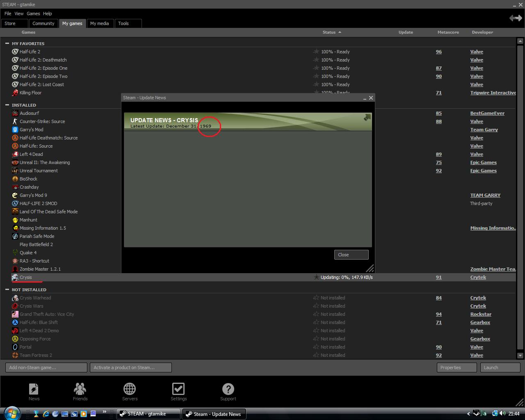
Task: Collapse the INSTALLED section
Action: [x=7, y=105]
